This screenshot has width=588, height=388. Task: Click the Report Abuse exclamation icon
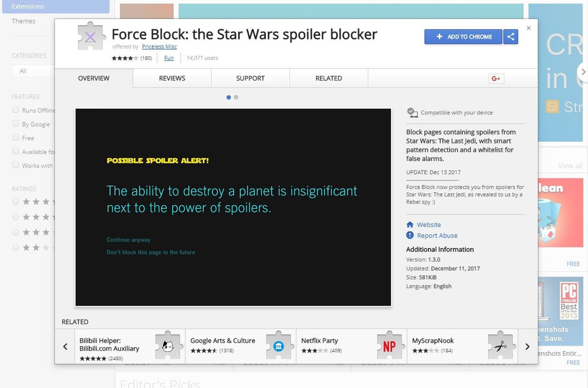tap(410, 235)
